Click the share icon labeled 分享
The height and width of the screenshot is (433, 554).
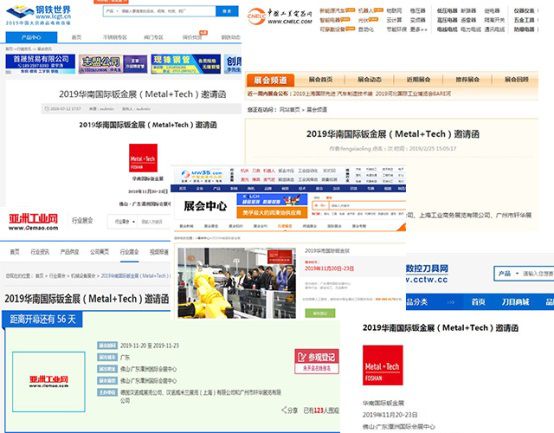289,410
